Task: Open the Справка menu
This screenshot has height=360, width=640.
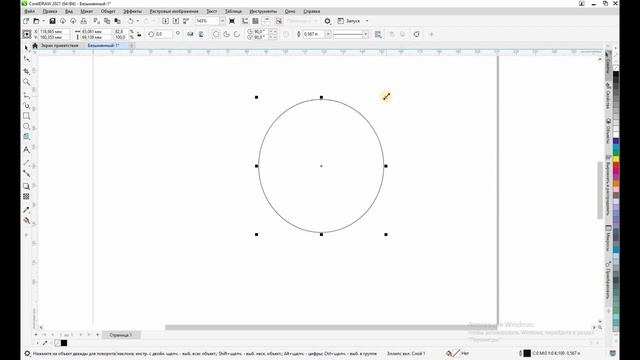Action: pos(311,11)
